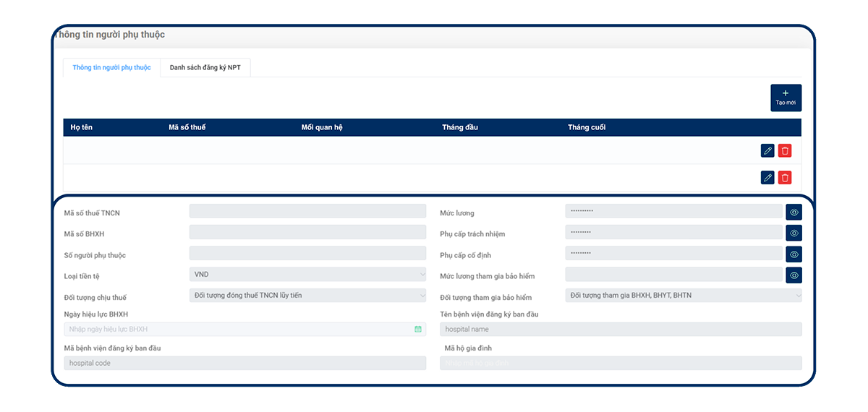This screenshot has width=868, height=412.
Task: Click the Mã hộ gia đình input field
Action: (621, 363)
